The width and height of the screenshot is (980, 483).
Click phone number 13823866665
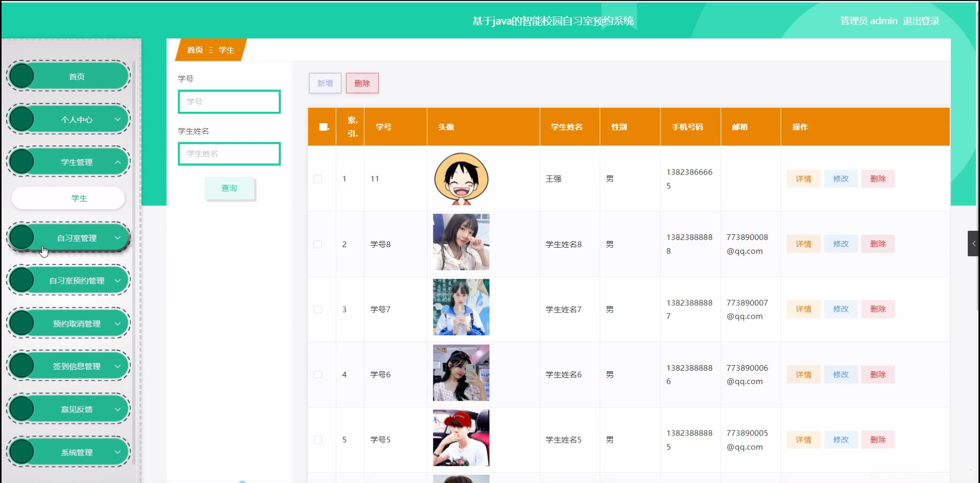click(x=690, y=179)
